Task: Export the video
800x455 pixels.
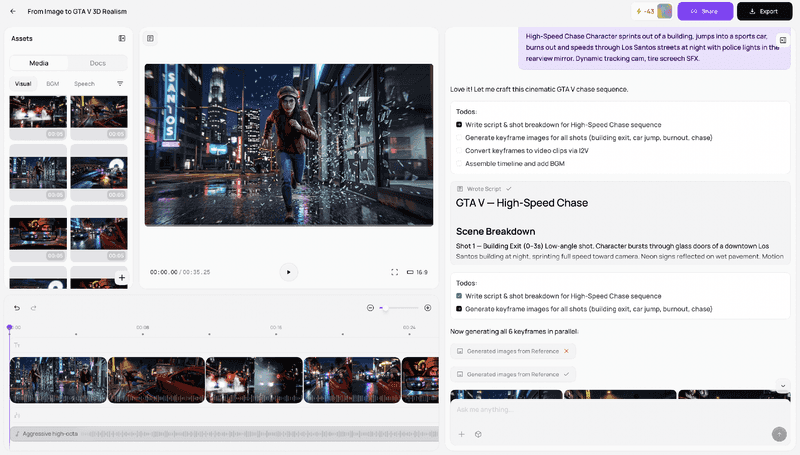Action: click(764, 11)
